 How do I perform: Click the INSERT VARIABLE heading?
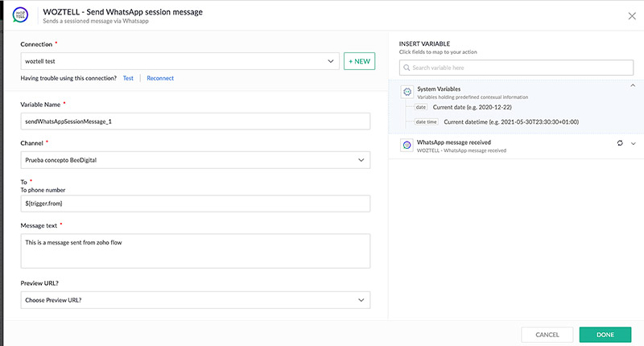424,43
